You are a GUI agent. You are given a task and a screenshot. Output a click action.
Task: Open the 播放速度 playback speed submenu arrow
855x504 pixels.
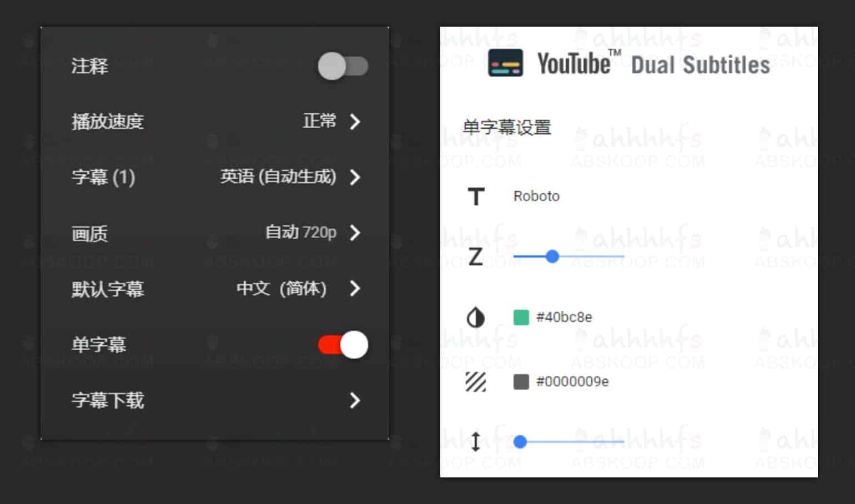click(355, 122)
